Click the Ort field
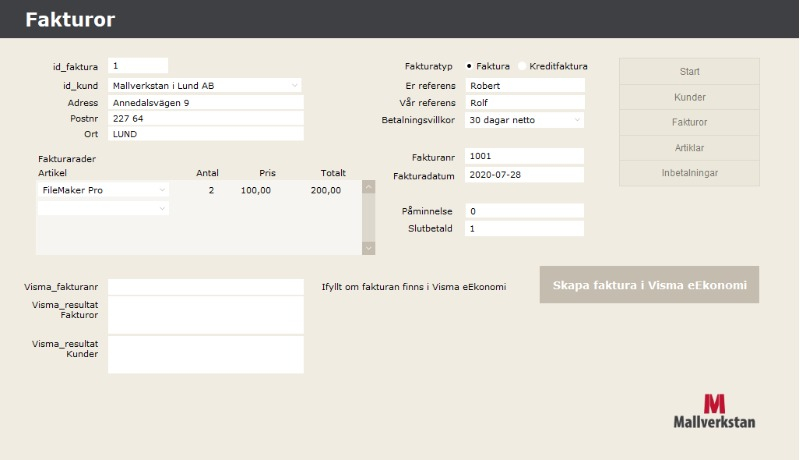 [206, 134]
